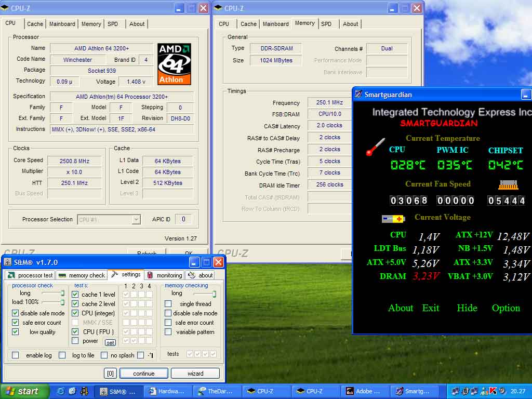Check memory checking 'safe error count'

[168, 322]
